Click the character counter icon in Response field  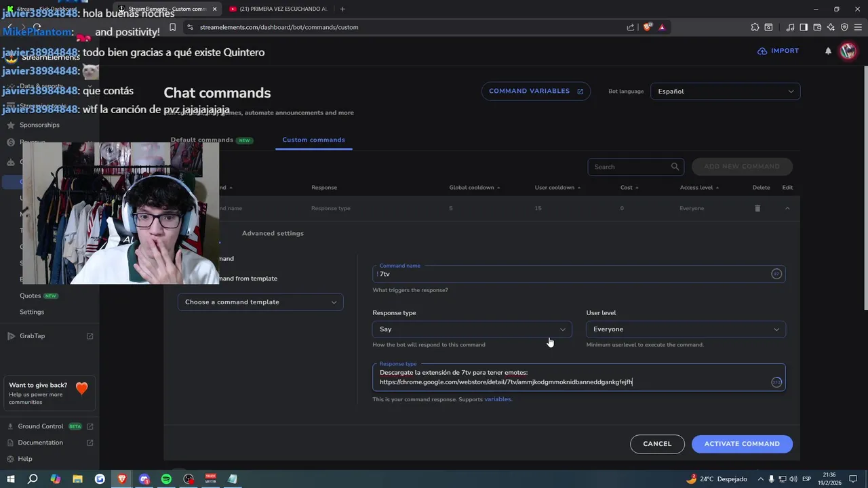coord(776,382)
